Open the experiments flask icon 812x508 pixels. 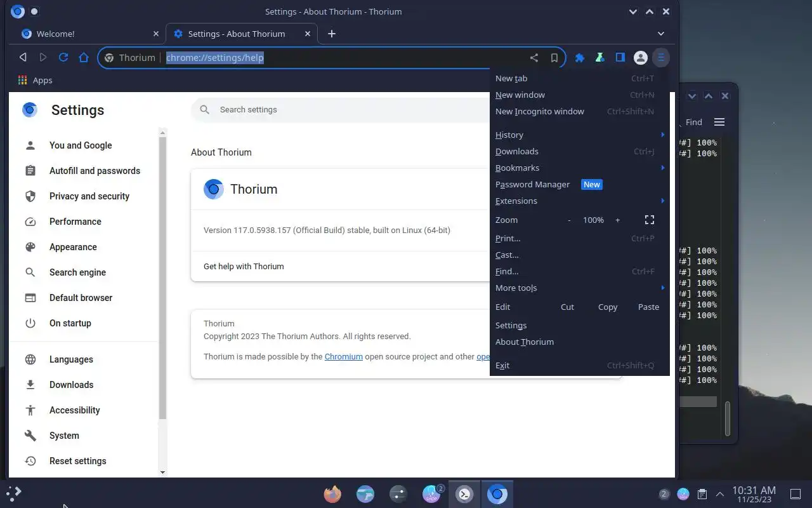pyautogui.click(x=599, y=58)
